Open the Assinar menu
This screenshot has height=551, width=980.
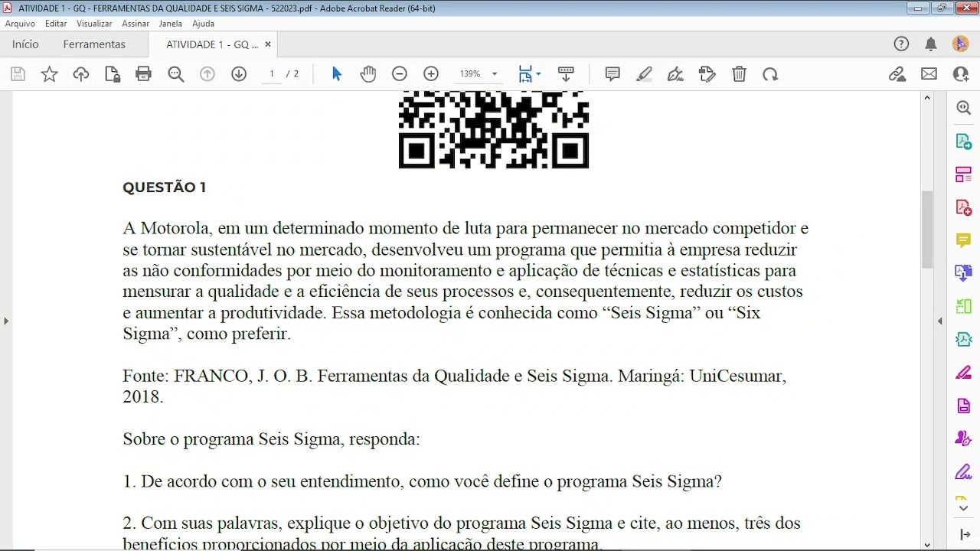136,24
